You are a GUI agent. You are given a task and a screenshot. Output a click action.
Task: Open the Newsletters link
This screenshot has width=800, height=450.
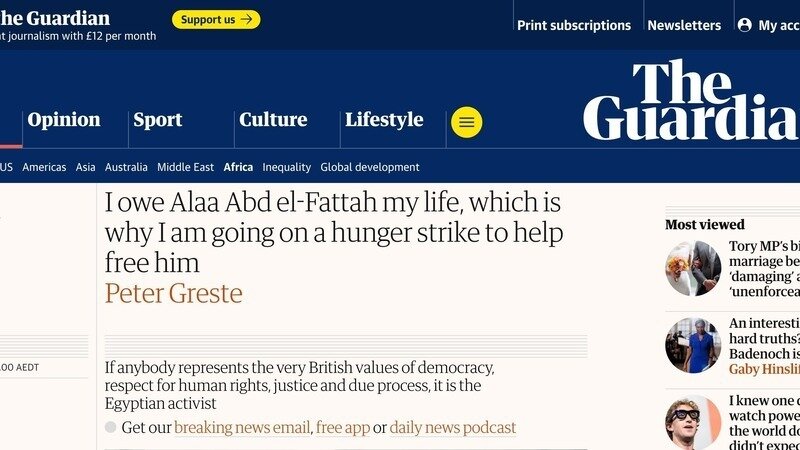pos(684,25)
